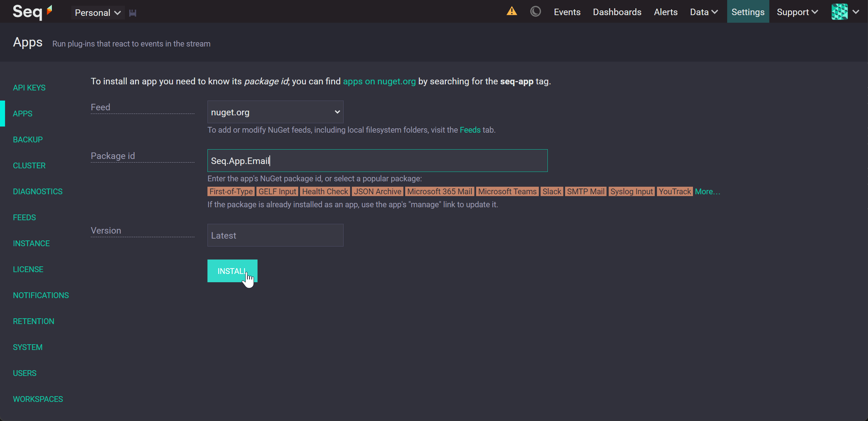Click the user avatar icon
Viewport: 868px width, 421px height.
[840, 12]
